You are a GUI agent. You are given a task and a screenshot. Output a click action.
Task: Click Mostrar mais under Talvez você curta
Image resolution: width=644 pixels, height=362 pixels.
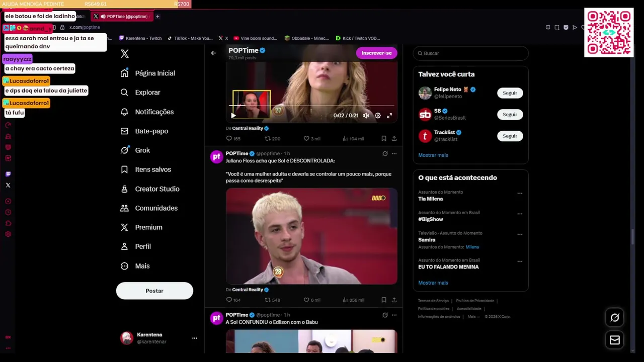point(433,155)
